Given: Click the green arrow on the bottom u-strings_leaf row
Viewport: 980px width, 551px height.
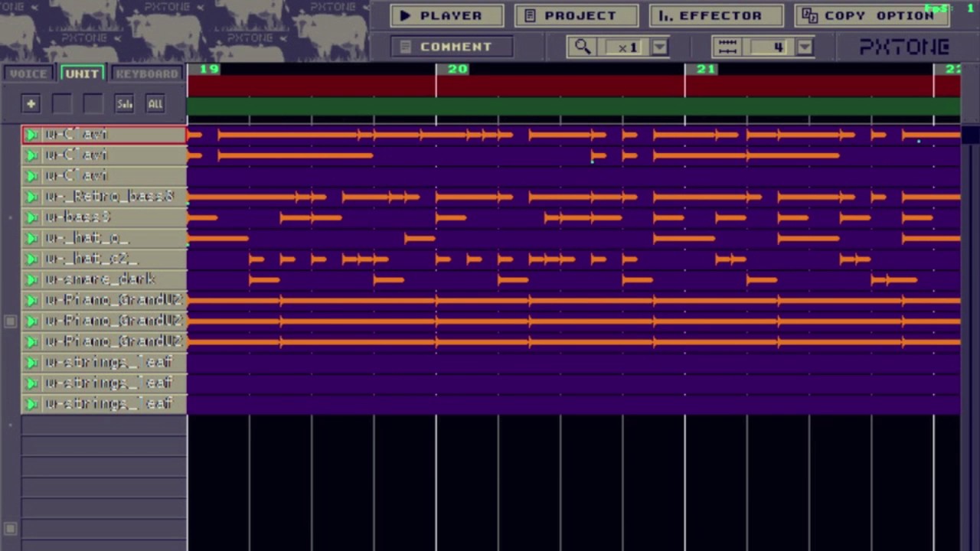Looking at the screenshot, I should 31,403.
